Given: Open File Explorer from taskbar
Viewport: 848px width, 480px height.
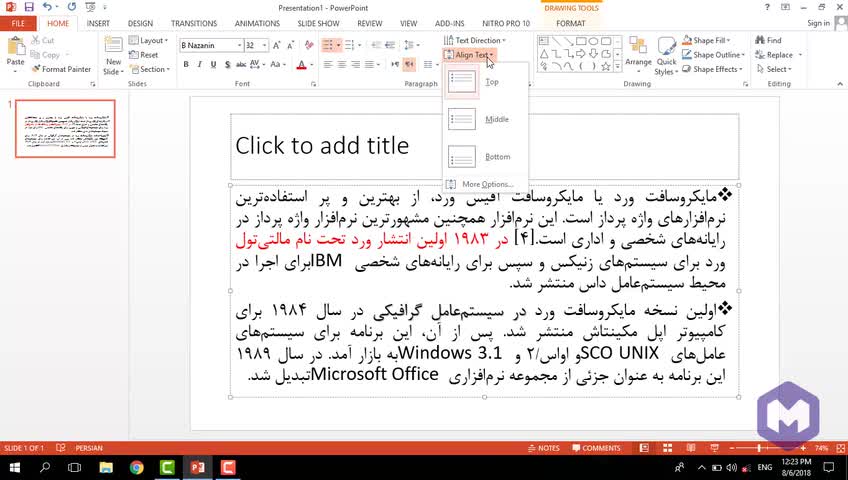Looking at the screenshot, I should point(106,467).
